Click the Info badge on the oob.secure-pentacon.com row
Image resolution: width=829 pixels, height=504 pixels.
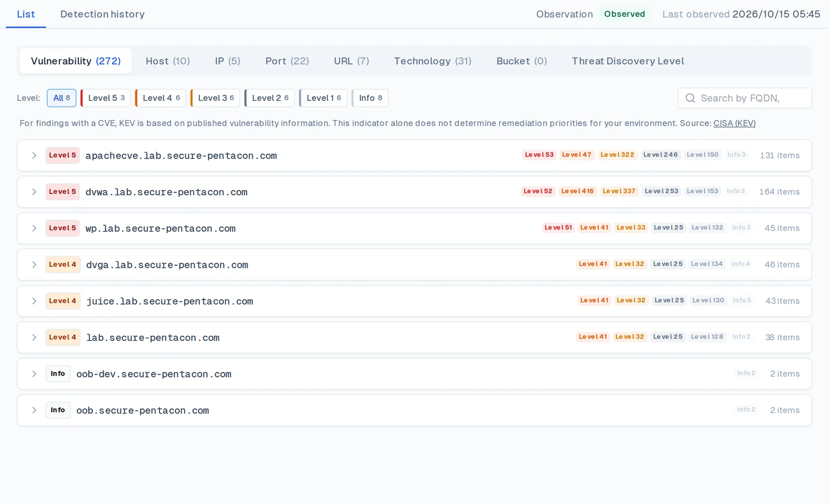[58, 410]
